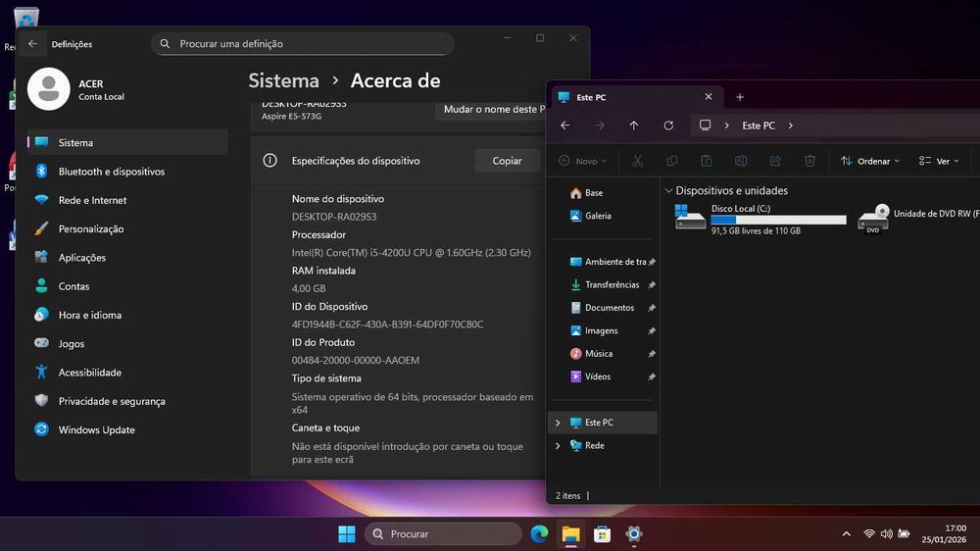Go back in File Explorer
The width and height of the screenshot is (980, 551).
(565, 125)
